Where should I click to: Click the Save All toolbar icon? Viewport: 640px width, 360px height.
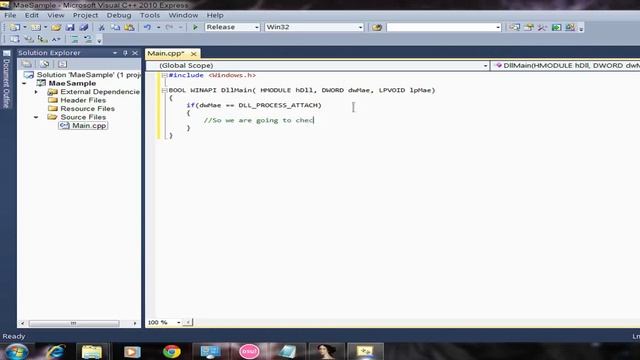[84, 27]
